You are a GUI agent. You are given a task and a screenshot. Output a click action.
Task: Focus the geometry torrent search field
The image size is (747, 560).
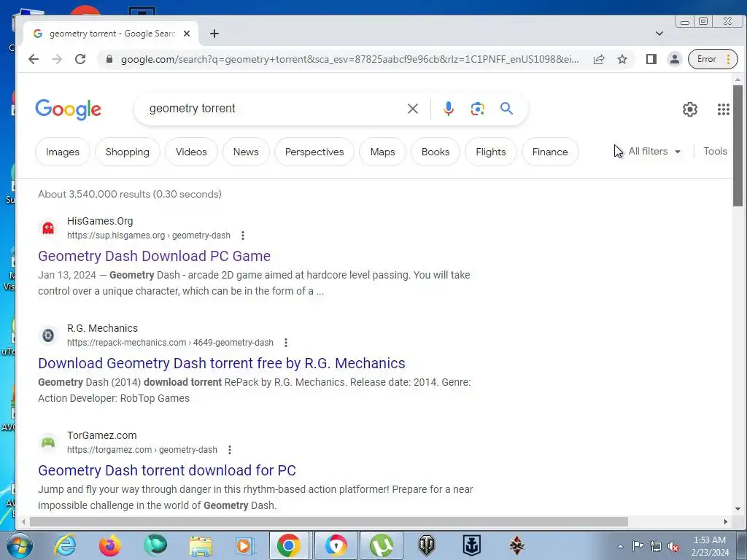click(x=271, y=109)
